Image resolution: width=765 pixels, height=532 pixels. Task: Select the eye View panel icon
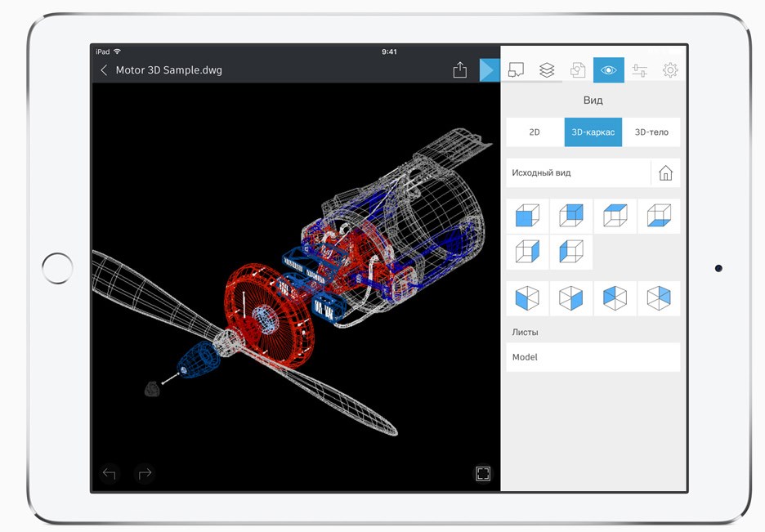(608, 69)
